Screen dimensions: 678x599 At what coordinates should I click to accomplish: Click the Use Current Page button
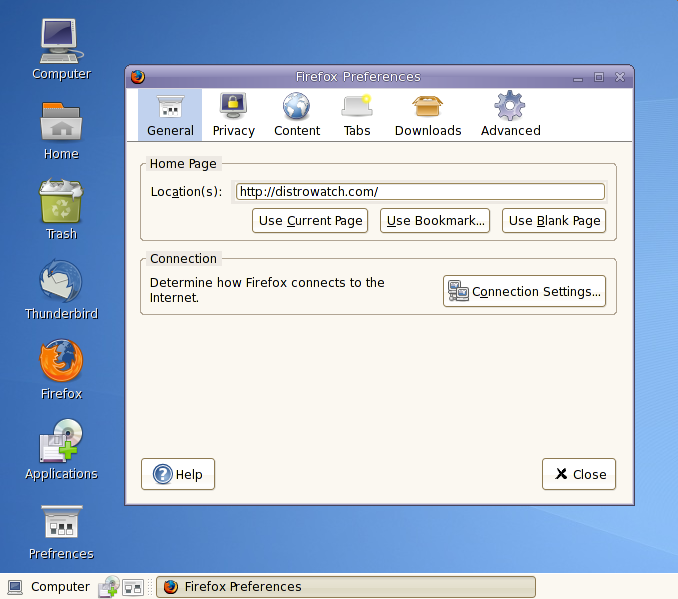click(310, 221)
